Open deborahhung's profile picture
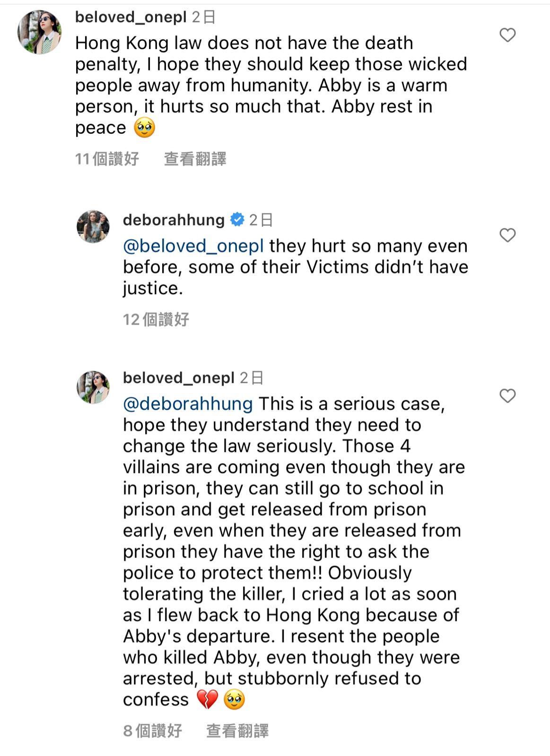 click(x=93, y=227)
